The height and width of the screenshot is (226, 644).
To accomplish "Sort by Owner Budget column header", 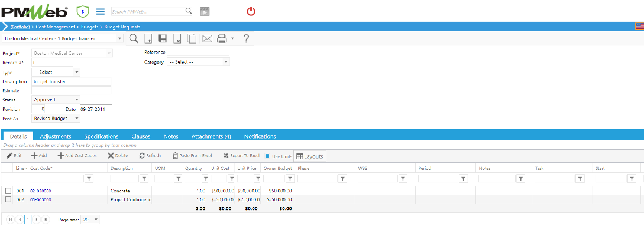I will click(x=277, y=168).
